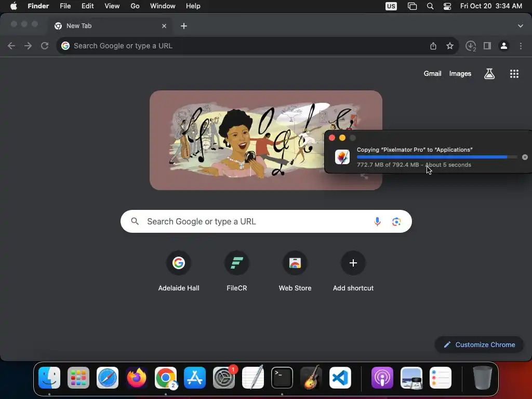
Task: Start voice search with the microphone
Action: coord(377,221)
